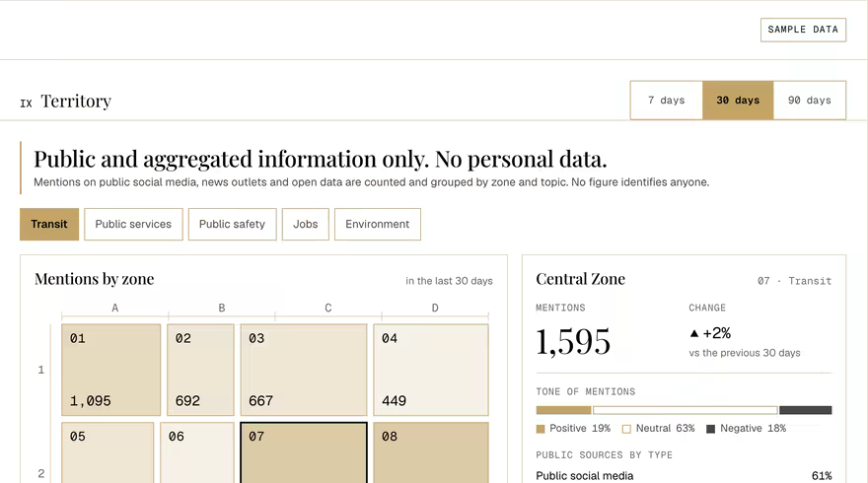Click the TONE OF MENTIONS label
The width and height of the screenshot is (868, 483).
coord(586,391)
